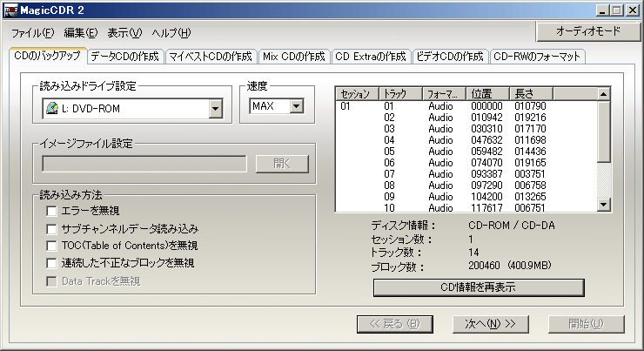Select track 01 row in the list
Image resolution: width=644 pixels, height=351 pixels.
(466, 106)
